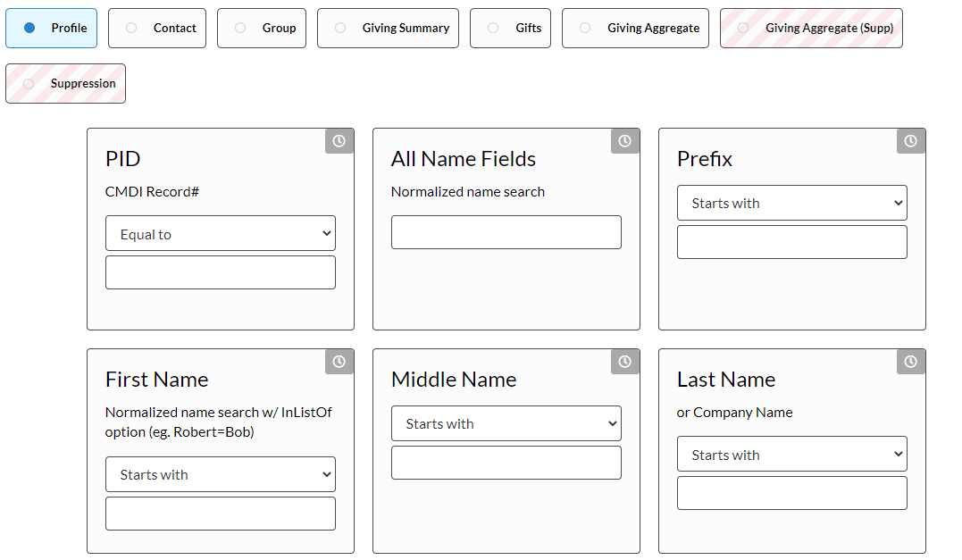This screenshot has width=962, height=560.
Task: Select the Group radio option
Action: point(262,29)
